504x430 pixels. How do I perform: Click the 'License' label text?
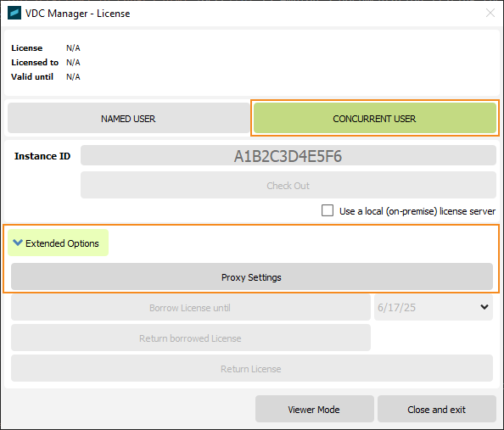tap(26, 47)
